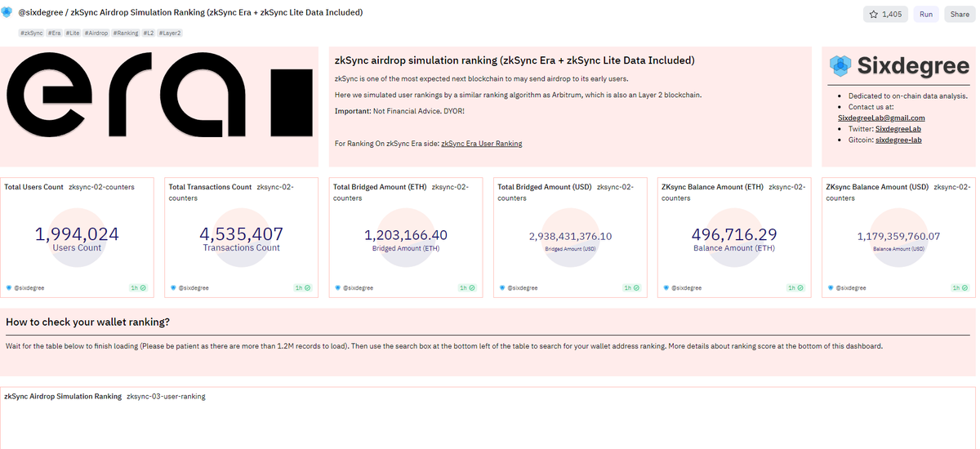
Task: Open the #Lite tag
Action: pos(72,33)
